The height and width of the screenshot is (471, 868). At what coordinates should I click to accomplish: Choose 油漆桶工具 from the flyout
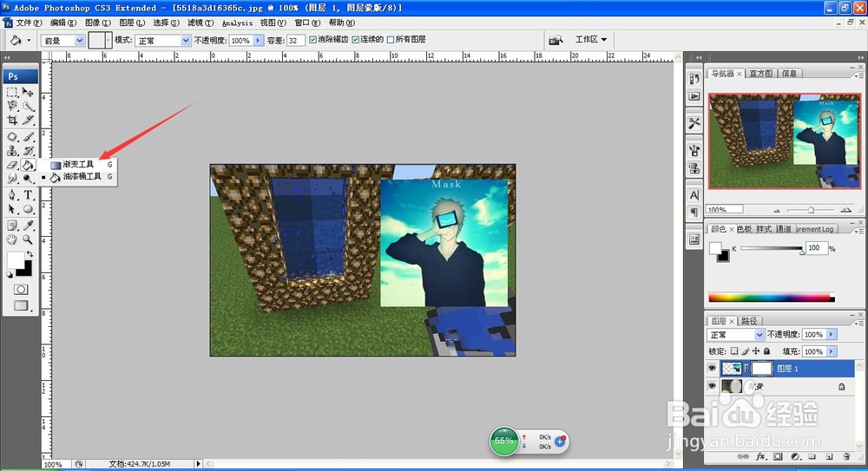coord(78,177)
